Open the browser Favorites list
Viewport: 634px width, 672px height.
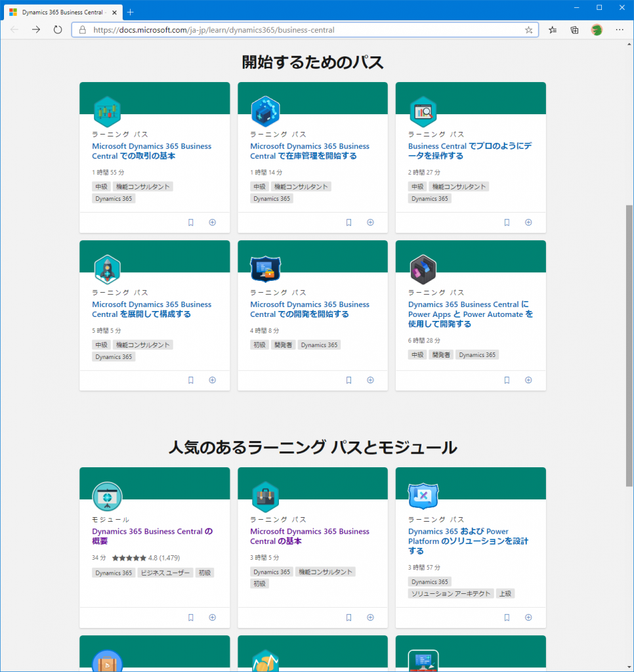(x=553, y=30)
